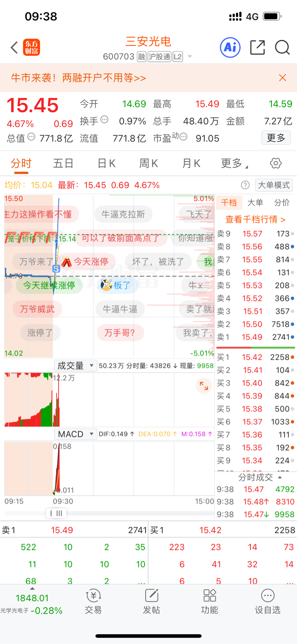Image resolution: width=297 pixels, height=644 pixels.
Task: Expand the 成交量 indicator dropdown
Action: click(x=75, y=366)
